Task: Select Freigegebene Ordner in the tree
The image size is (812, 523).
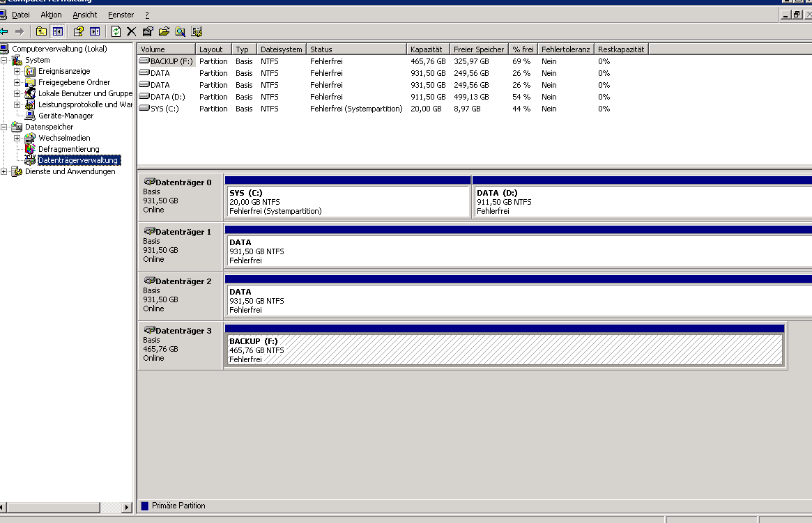Action: pyautogui.click(x=74, y=82)
